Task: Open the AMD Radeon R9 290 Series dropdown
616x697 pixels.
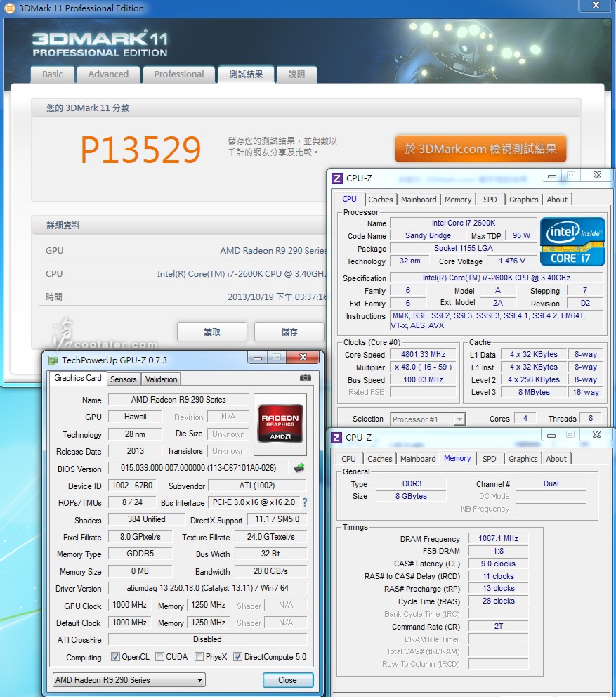Action: click(x=129, y=679)
